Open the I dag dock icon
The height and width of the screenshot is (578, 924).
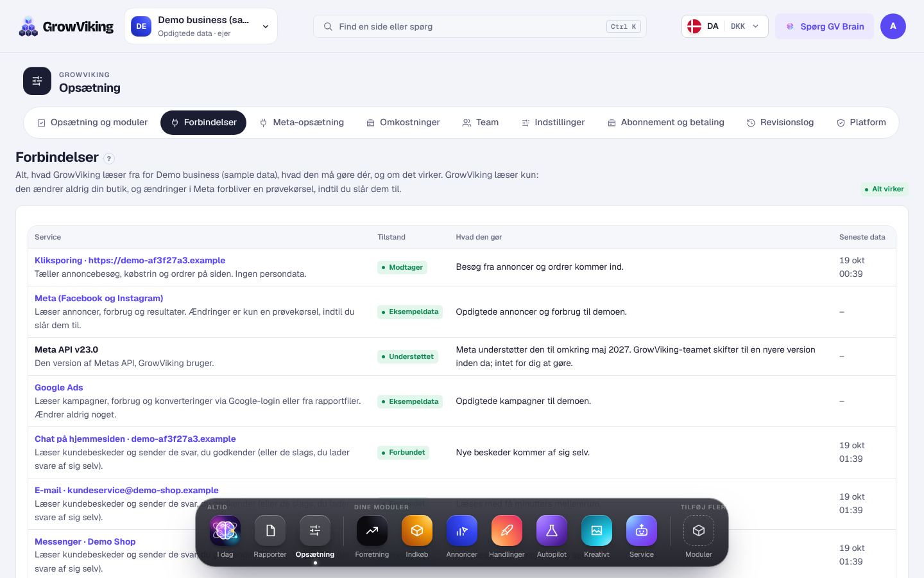pos(225,530)
